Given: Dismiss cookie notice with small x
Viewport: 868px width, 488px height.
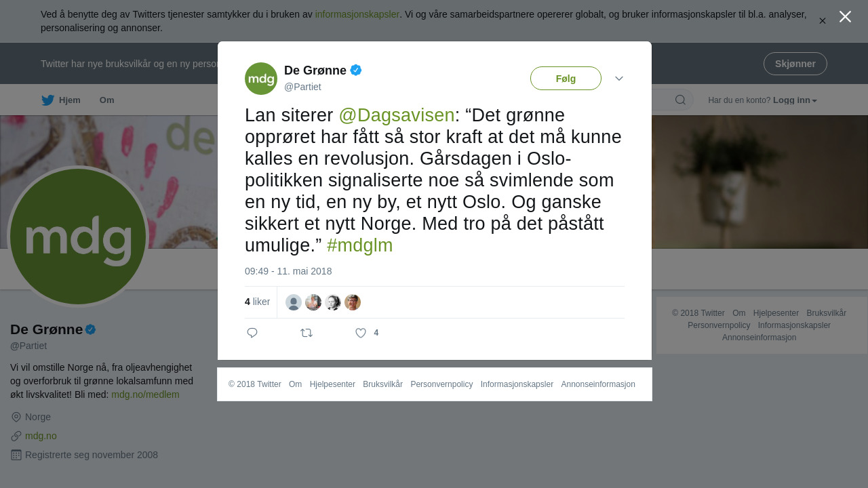Looking at the screenshot, I should point(822,21).
